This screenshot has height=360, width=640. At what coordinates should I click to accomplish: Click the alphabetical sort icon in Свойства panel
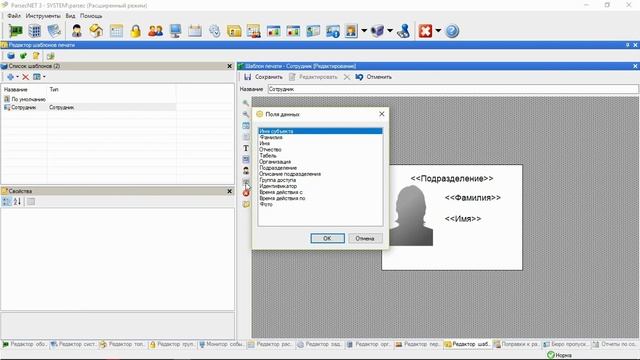(x=17, y=201)
